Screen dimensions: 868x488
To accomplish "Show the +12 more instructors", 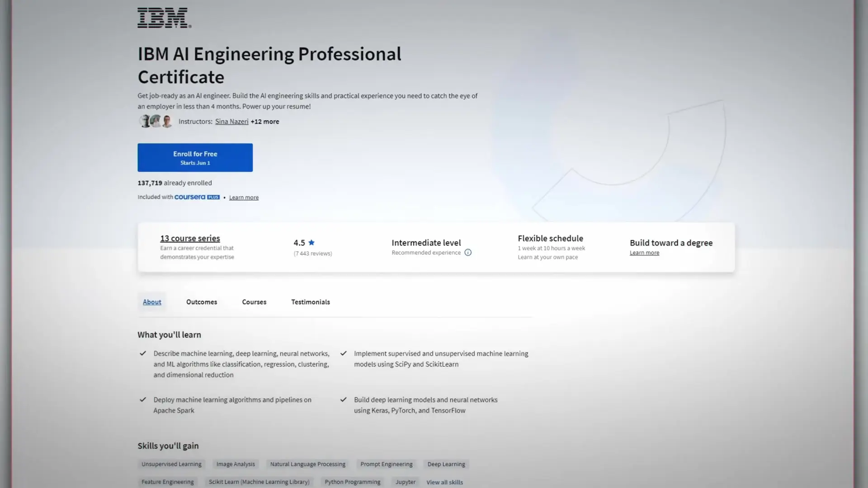I will click(x=265, y=122).
